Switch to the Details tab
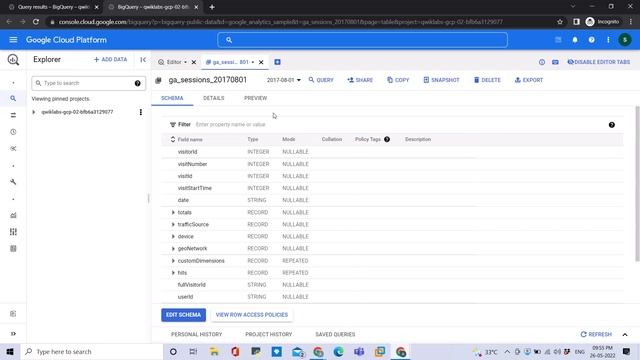The height and width of the screenshot is (360, 640). 213,98
